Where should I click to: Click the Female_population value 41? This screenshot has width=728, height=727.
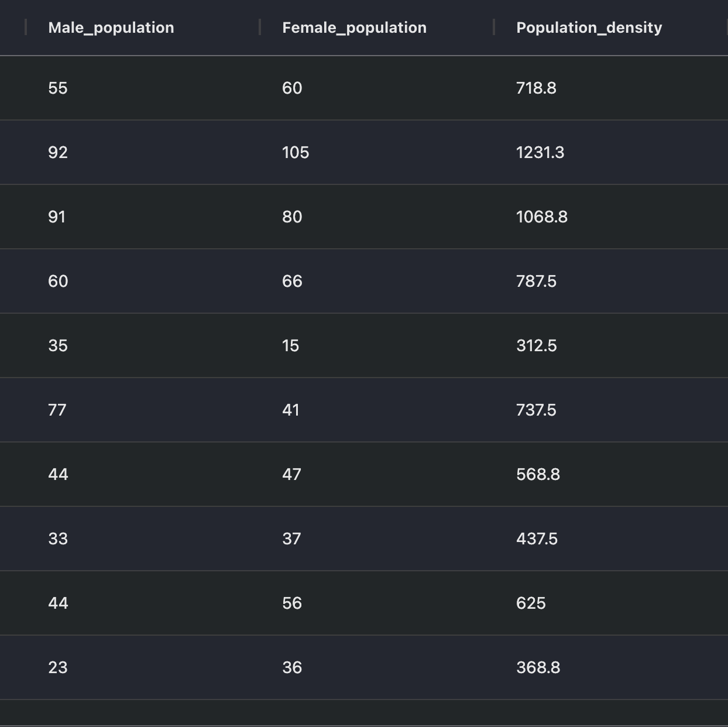point(291,410)
